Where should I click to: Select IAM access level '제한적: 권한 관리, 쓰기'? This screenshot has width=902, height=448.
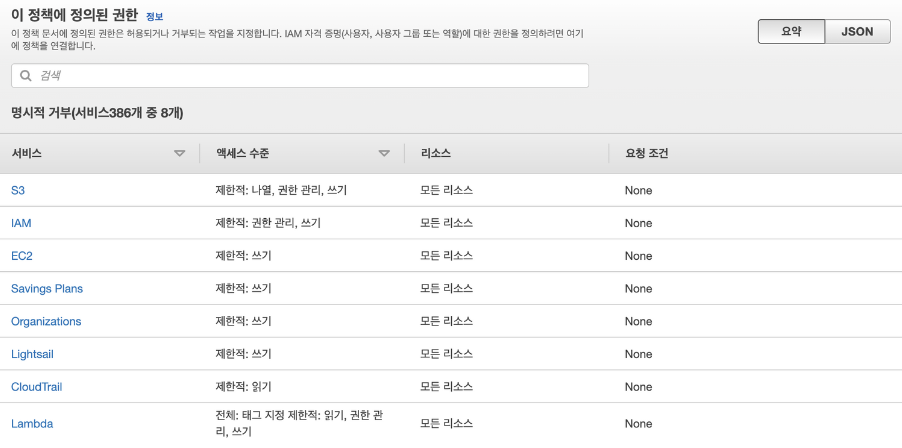(268, 223)
